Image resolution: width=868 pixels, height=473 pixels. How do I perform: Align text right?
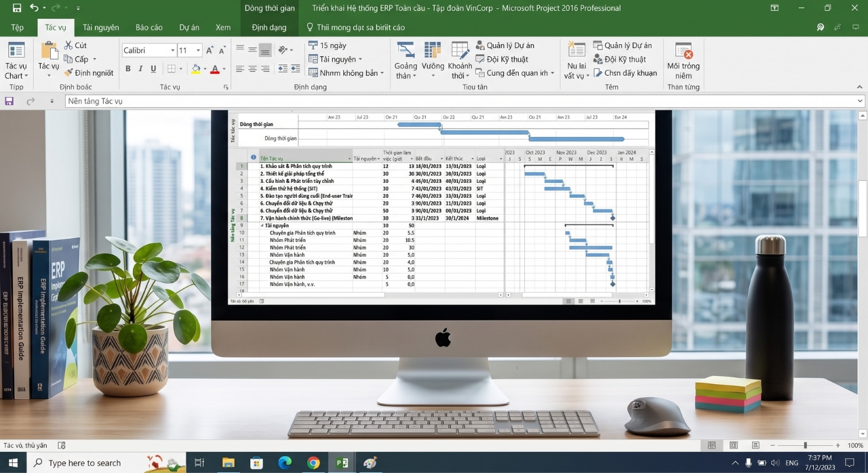tap(265, 68)
